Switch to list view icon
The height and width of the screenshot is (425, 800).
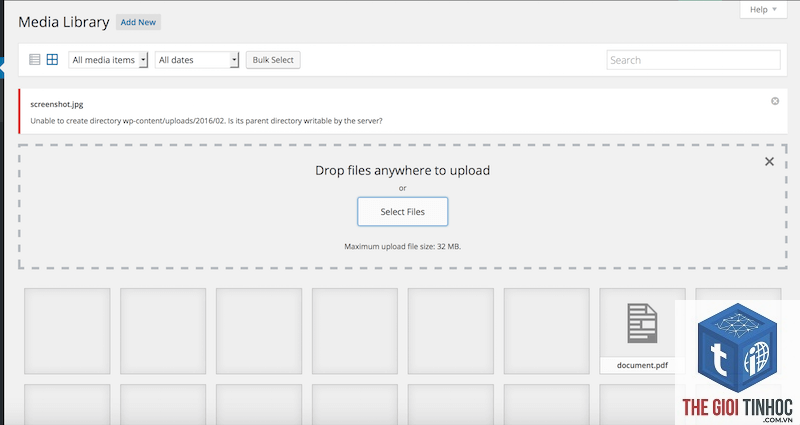[35, 60]
